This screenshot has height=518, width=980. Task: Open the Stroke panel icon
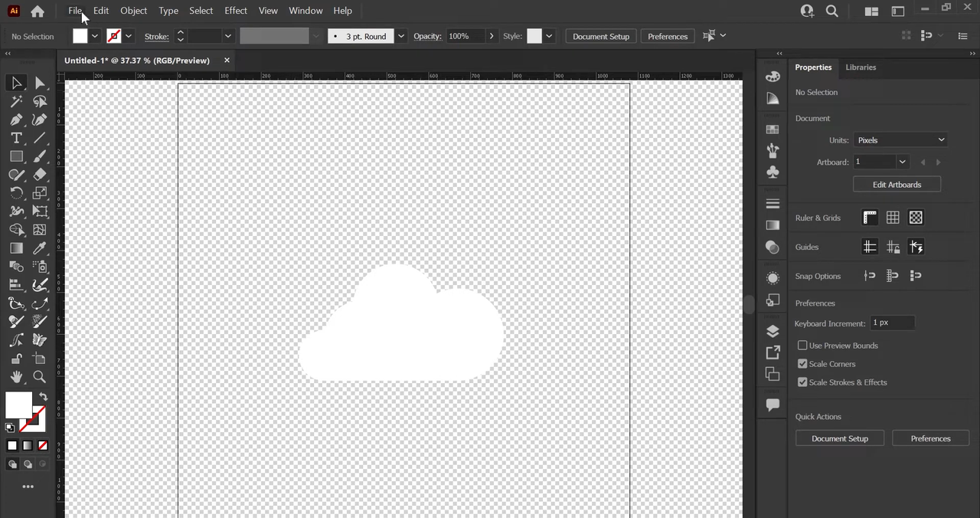click(773, 204)
